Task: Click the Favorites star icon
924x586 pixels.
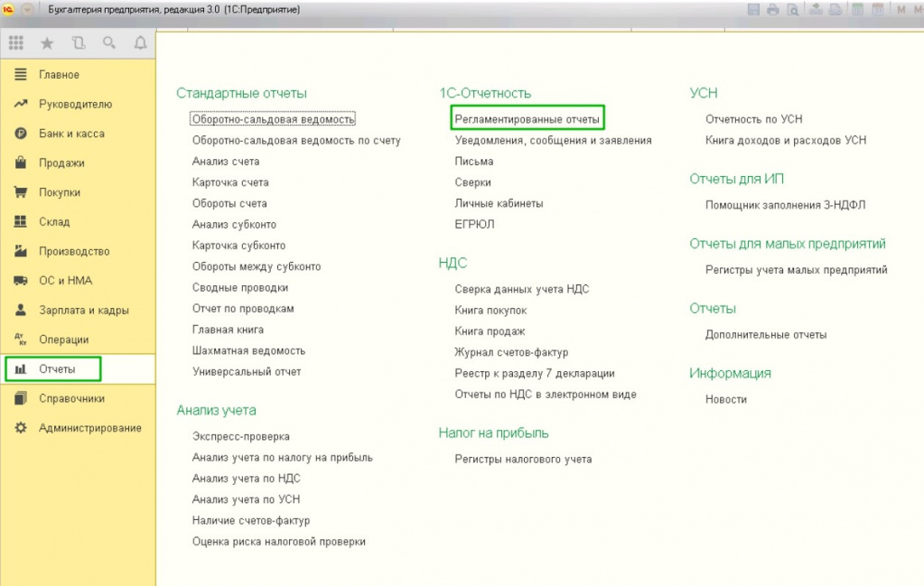Action: click(47, 42)
